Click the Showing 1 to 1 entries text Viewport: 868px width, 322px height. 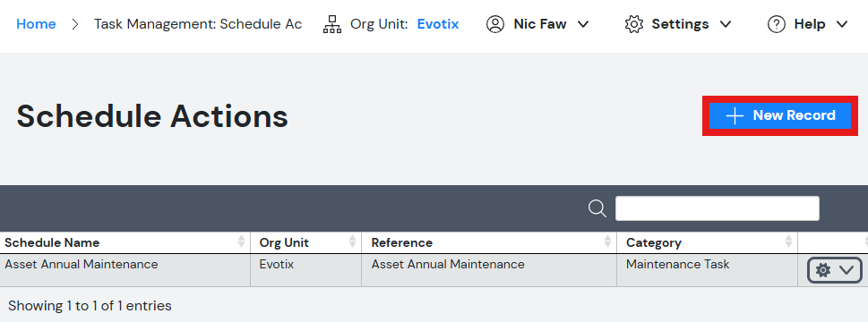pyautogui.click(x=90, y=305)
